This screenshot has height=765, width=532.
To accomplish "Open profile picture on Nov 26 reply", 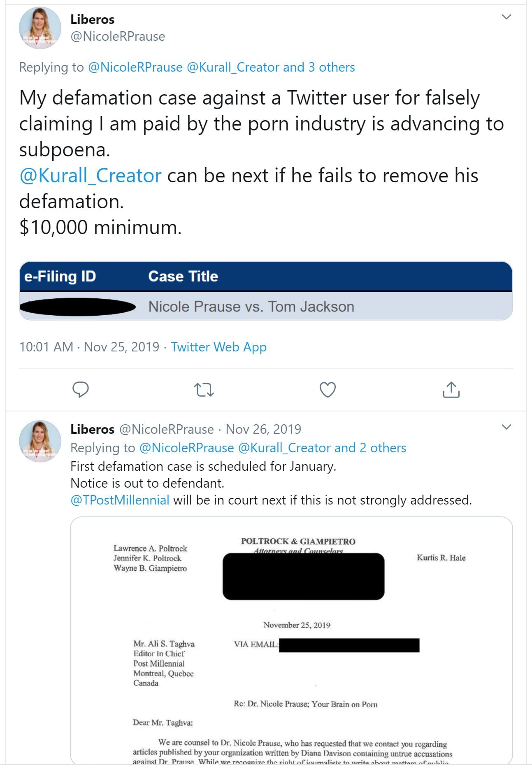I will [40, 441].
